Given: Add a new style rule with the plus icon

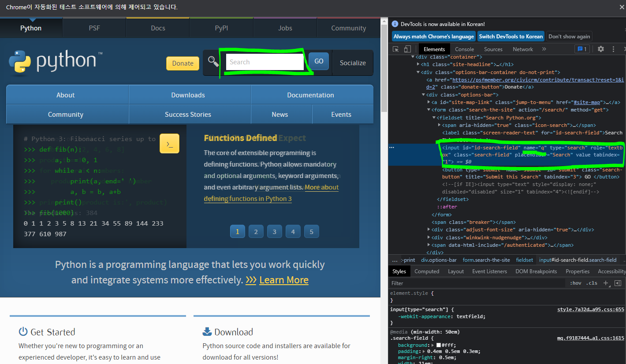Looking at the screenshot, I should (606, 283).
